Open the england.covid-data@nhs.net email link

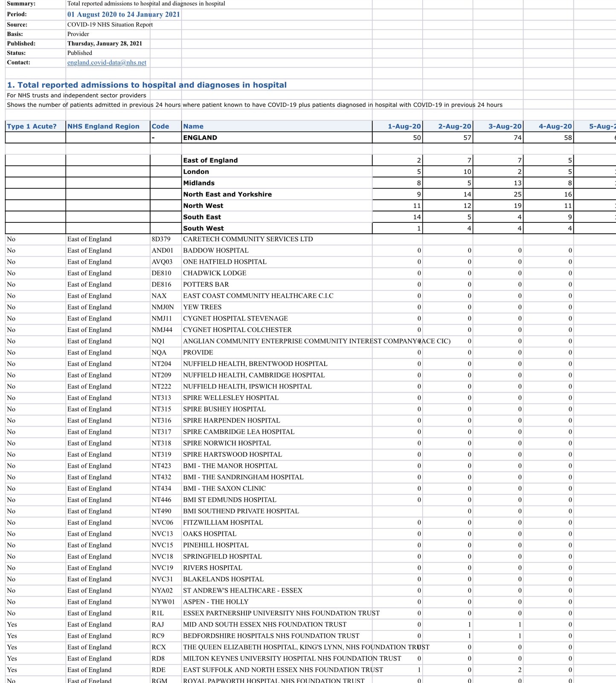click(x=107, y=63)
